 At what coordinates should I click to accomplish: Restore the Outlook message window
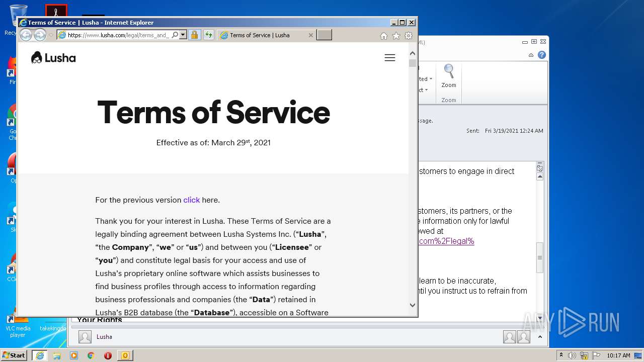click(534, 42)
